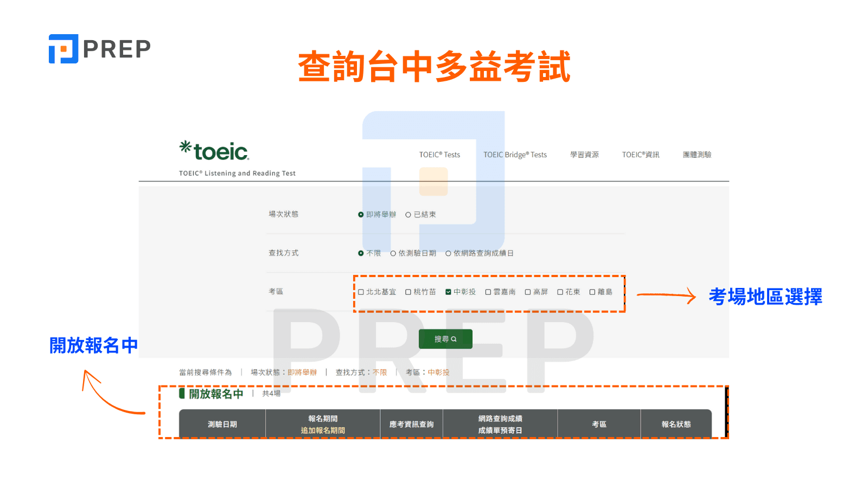Click the 報名期間 column header
868x488 pixels.
pyautogui.click(x=323, y=419)
